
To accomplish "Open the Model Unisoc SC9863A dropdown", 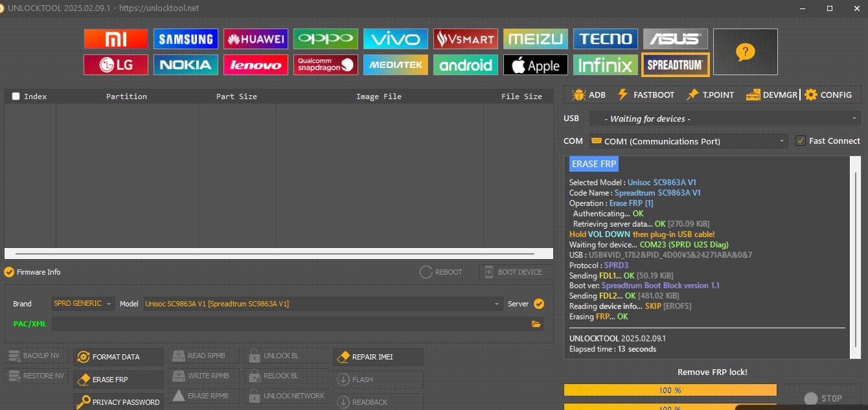I will click(x=323, y=303).
